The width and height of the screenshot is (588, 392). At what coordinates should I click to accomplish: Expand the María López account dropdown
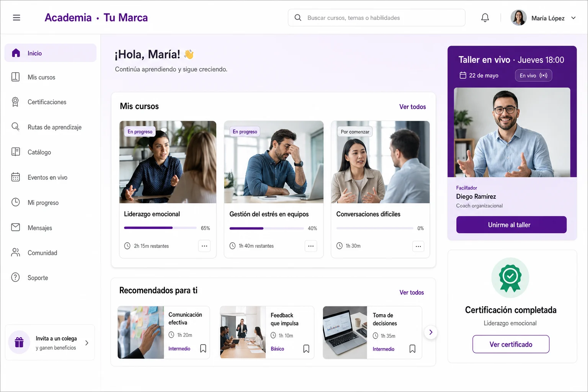[573, 18]
